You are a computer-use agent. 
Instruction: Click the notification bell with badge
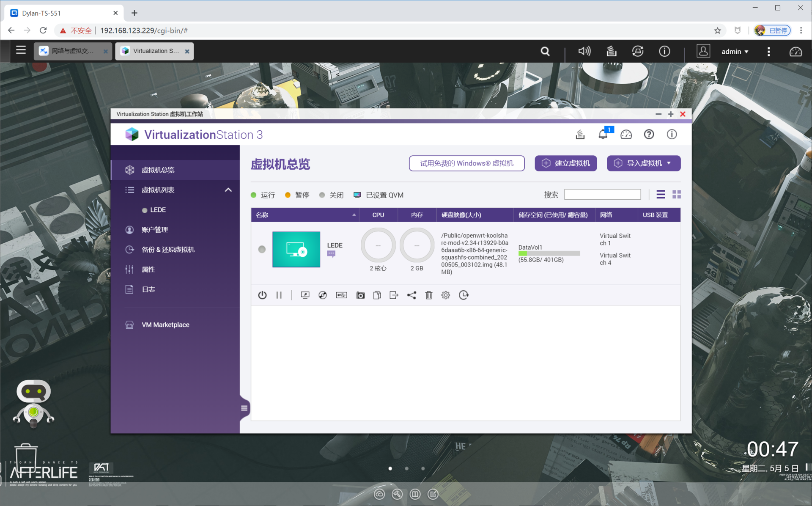603,135
